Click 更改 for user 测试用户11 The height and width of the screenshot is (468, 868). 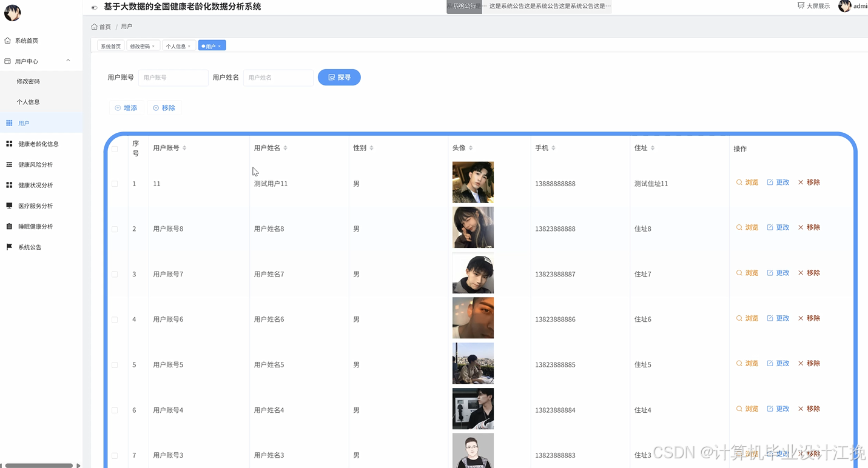(778, 182)
